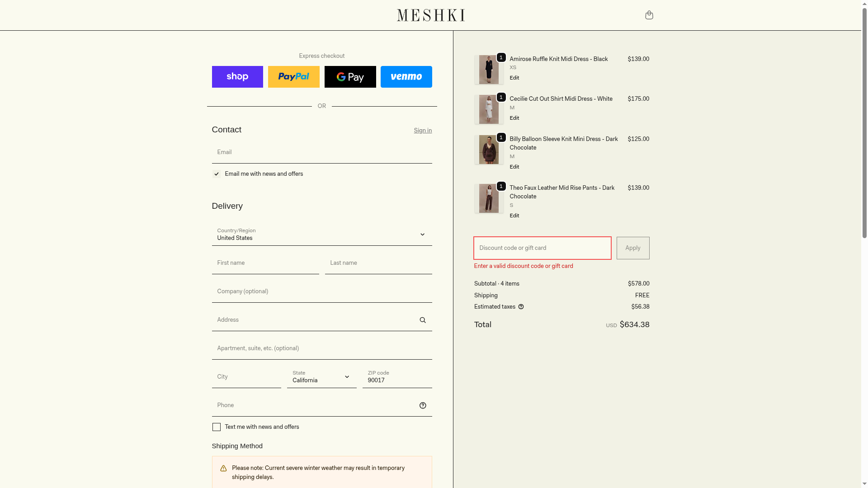Enable Text me with news and offers
868x488 pixels.
(x=217, y=427)
